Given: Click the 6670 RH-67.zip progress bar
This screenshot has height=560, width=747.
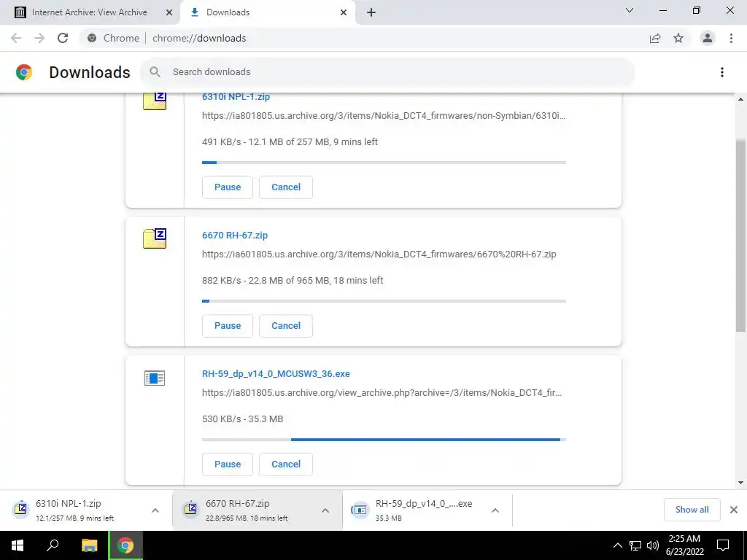Looking at the screenshot, I should click(384, 301).
